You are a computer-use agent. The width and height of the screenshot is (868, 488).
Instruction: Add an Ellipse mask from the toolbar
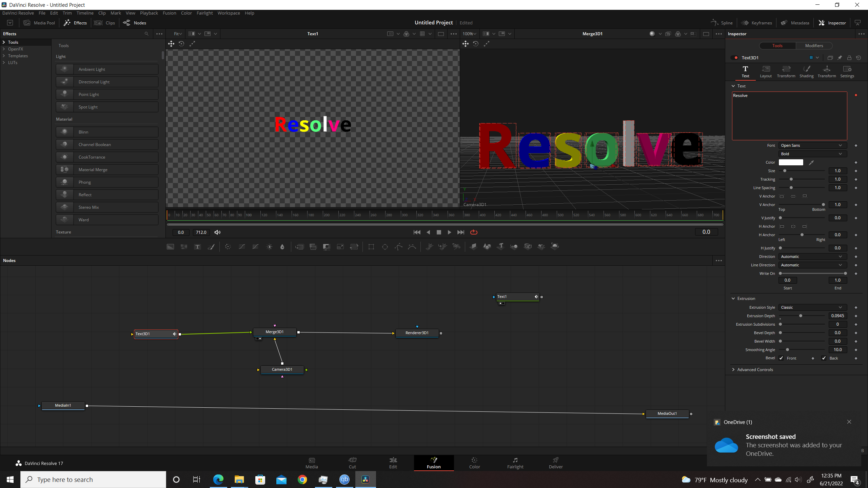[385, 247]
